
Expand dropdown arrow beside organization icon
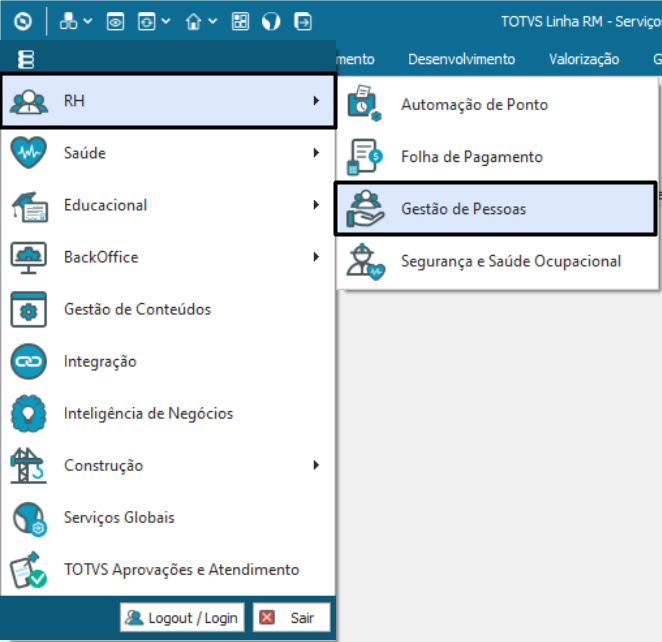pyautogui.click(x=88, y=21)
